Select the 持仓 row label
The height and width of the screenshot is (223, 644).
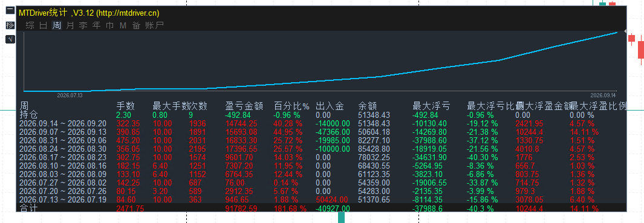tap(29, 115)
